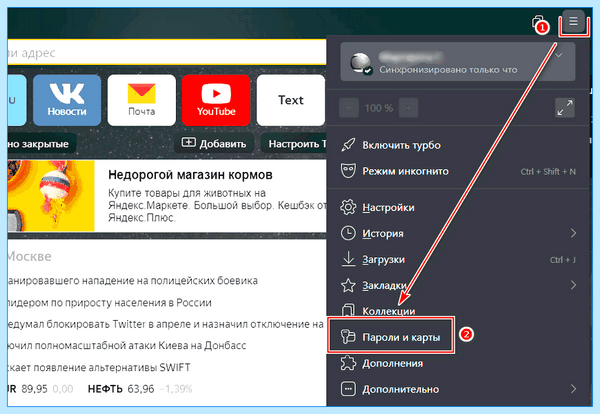Click the extensions icon beside menu button
Image resolution: width=600 pixels, height=414 pixels.
(x=539, y=22)
